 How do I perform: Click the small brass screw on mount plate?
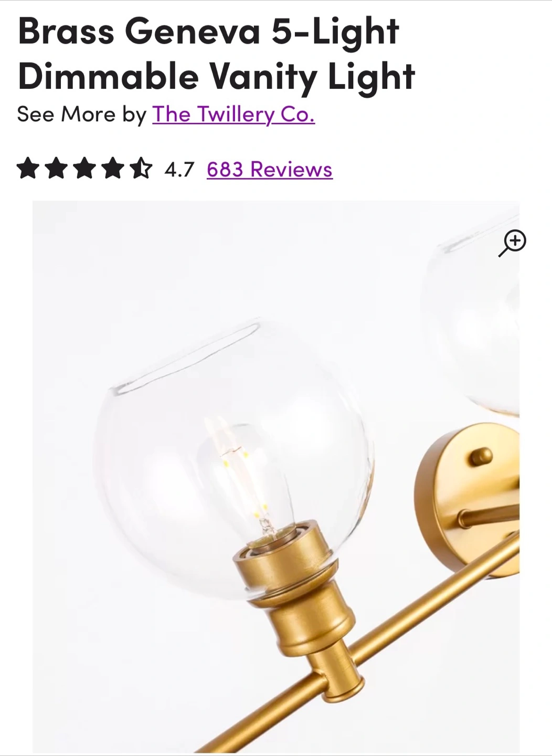[x=481, y=456]
